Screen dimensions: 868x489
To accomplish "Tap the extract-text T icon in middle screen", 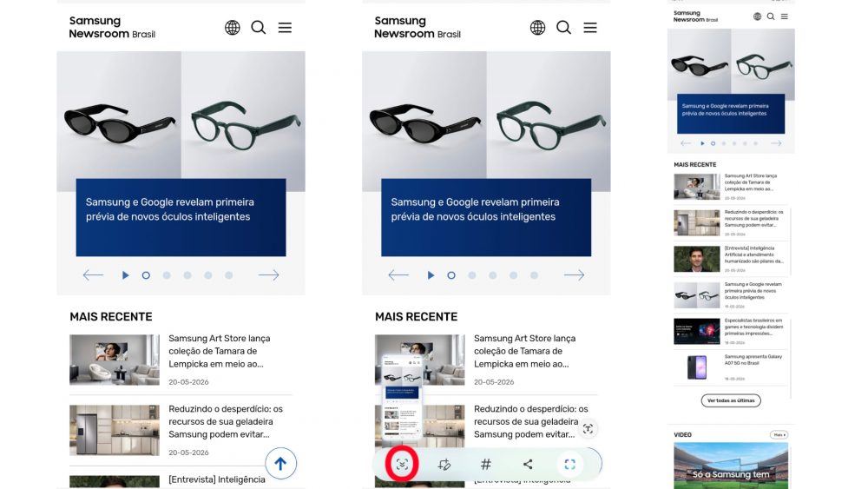I will point(588,428).
